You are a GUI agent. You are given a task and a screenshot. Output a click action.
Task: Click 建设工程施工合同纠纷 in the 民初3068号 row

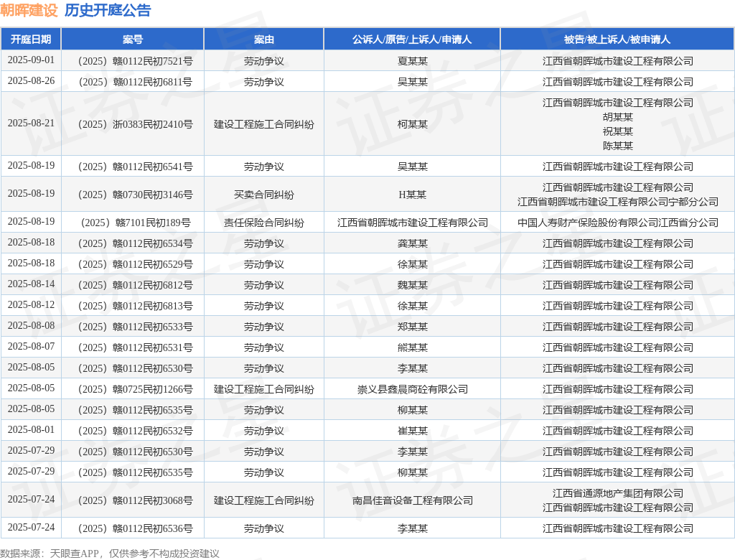264,500
